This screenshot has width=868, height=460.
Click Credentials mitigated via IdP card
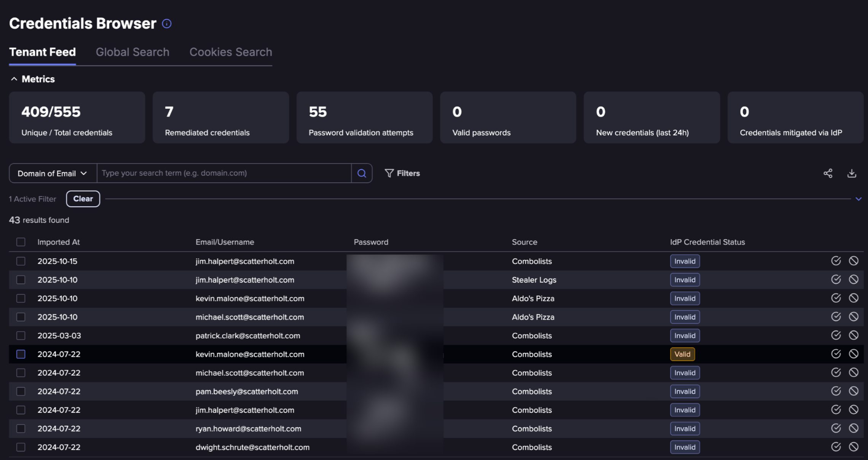point(795,117)
